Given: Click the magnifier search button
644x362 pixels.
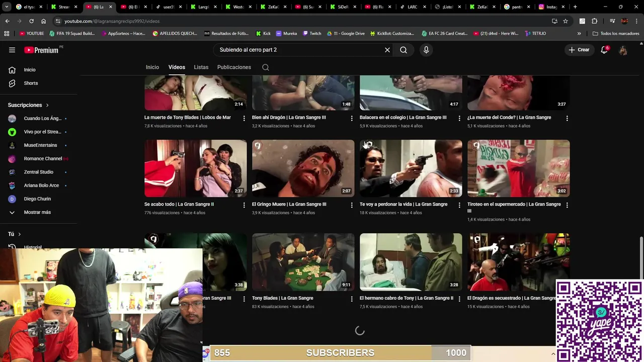Looking at the screenshot, I should point(404,50).
